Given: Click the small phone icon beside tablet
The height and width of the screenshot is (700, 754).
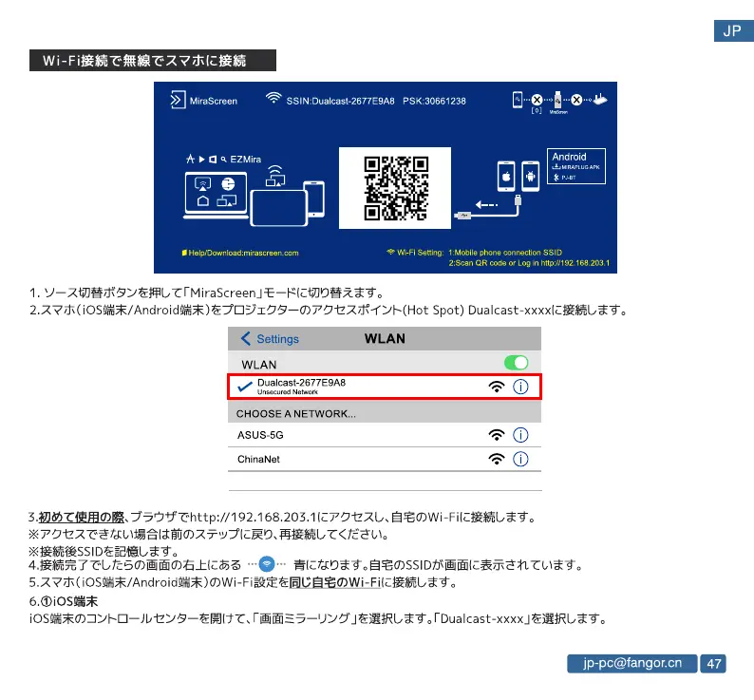Looking at the screenshot, I should (315, 199).
